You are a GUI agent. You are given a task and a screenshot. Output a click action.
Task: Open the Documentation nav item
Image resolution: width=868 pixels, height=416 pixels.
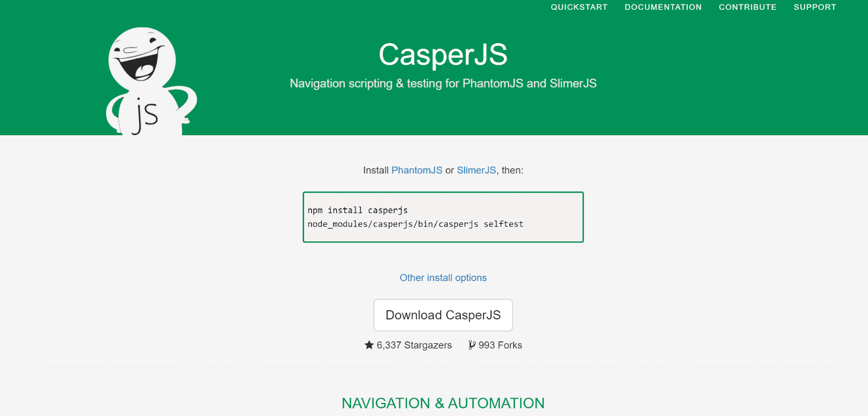click(x=663, y=7)
